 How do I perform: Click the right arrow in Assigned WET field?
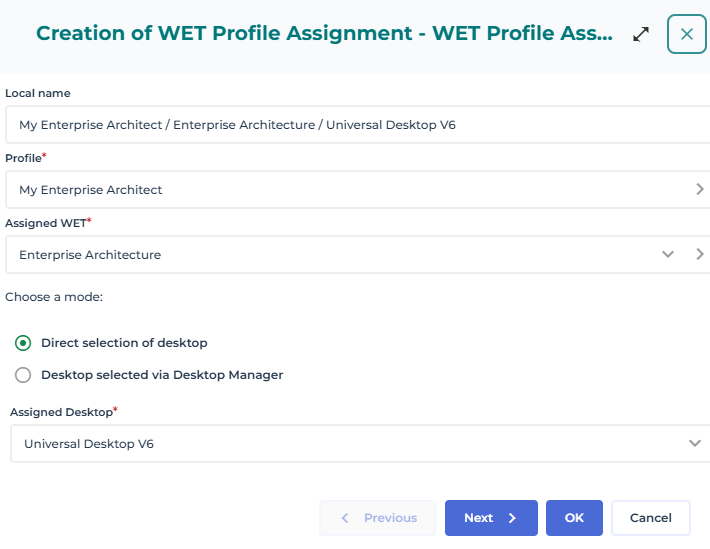699,255
